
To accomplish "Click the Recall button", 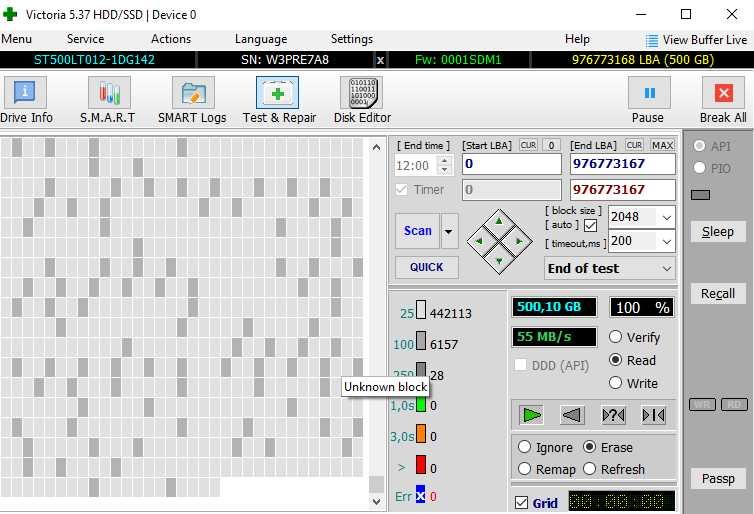I will click(718, 293).
